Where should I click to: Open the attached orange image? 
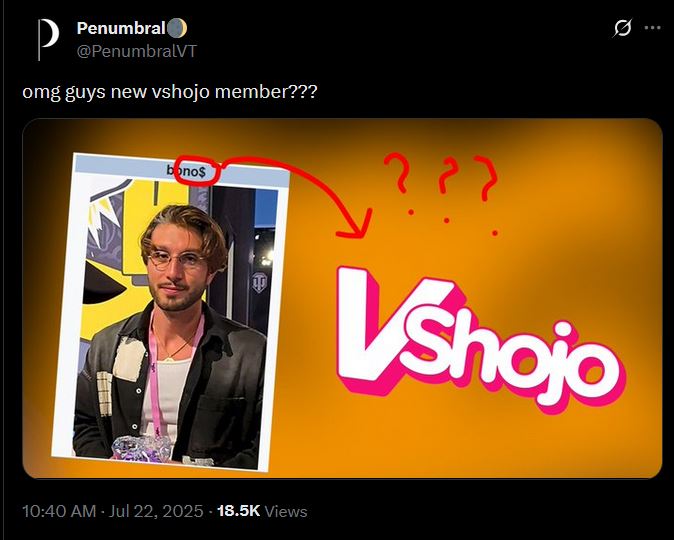[342, 298]
